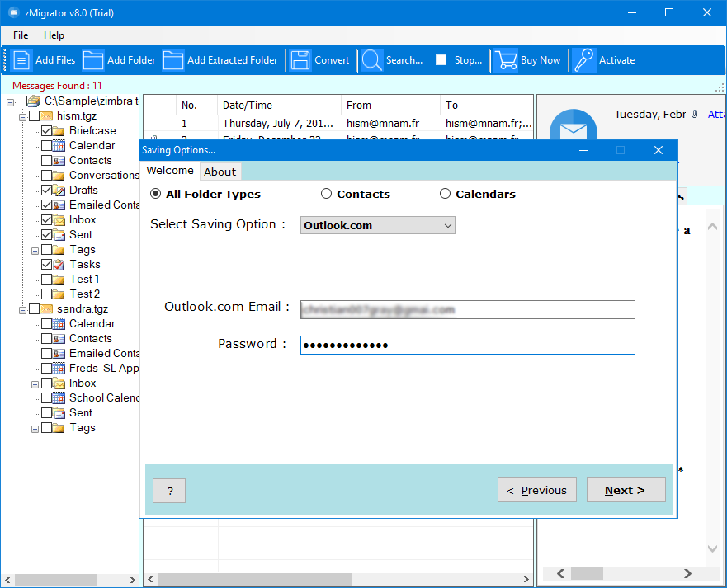Screen dimensions: 727x588
Task: Collapse the C:\Sample\zimbra root node
Action: [x=10, y=102]
